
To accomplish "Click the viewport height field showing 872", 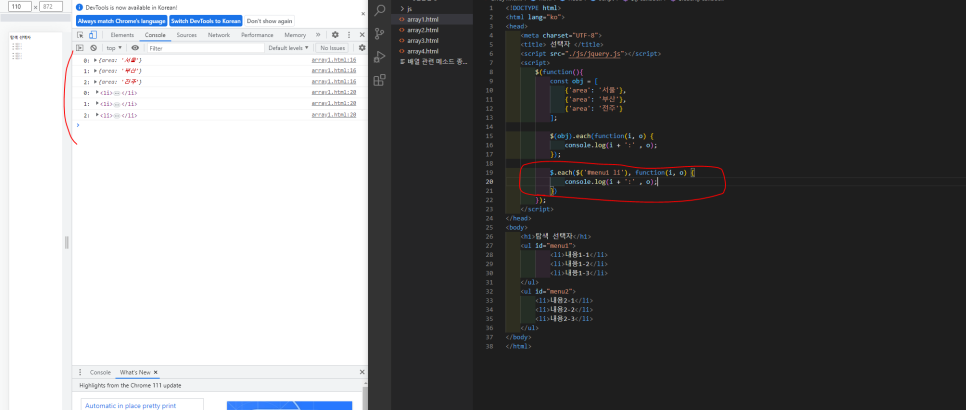I will [51, 7].
